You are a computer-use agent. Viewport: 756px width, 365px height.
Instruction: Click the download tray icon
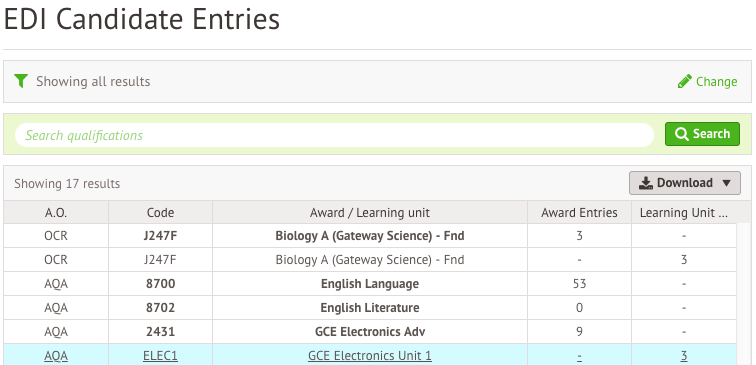645,183
